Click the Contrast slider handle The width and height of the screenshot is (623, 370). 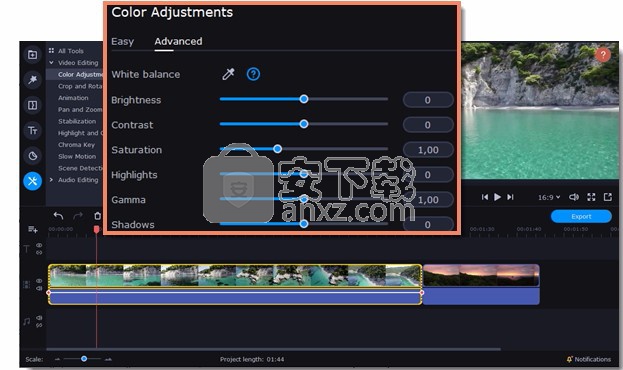coord(304,124)
